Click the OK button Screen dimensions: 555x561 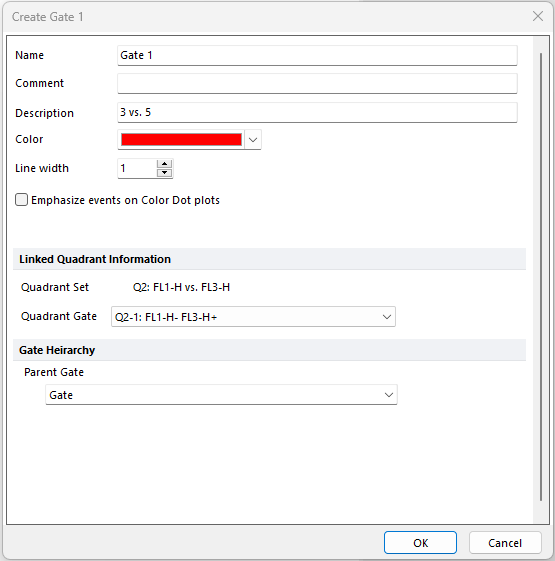click(420, 543)
